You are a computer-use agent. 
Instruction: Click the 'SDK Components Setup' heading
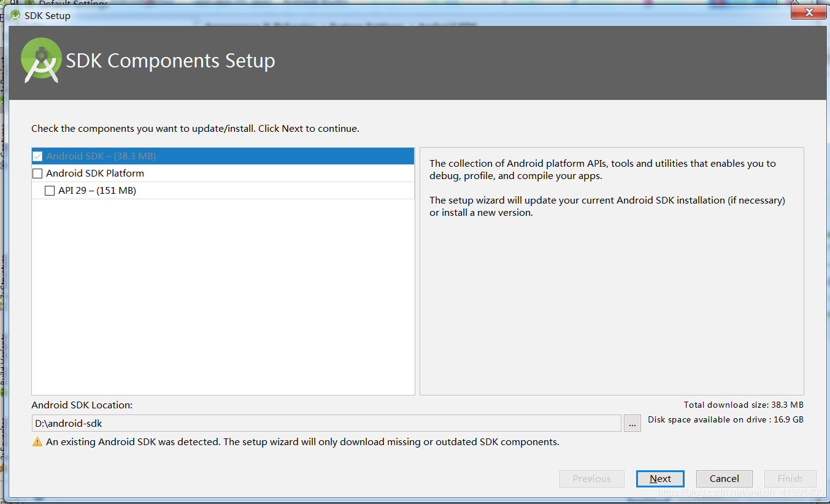[171, 61]
